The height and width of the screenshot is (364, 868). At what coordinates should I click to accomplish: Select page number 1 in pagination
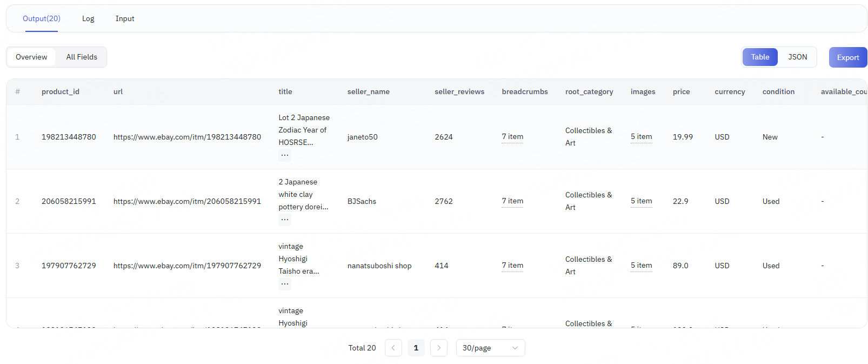[x=416, y=348]
